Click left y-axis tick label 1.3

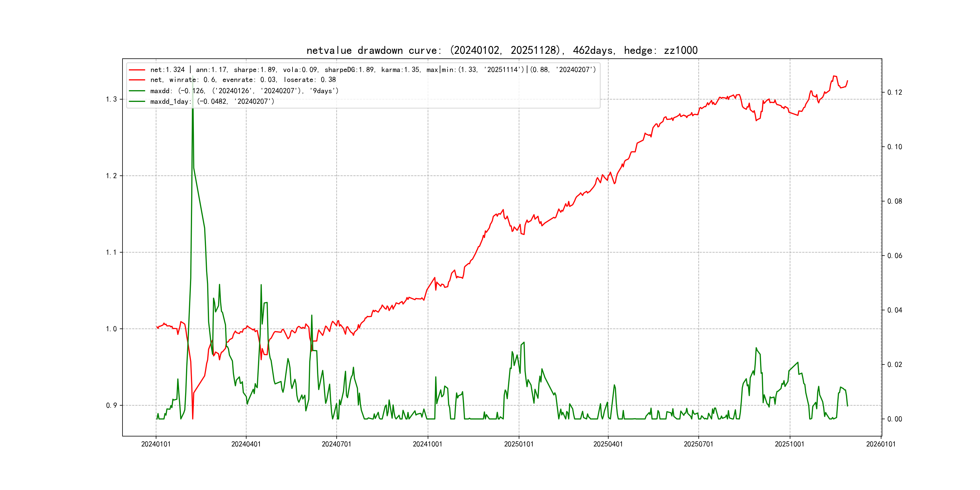point(111,99)
